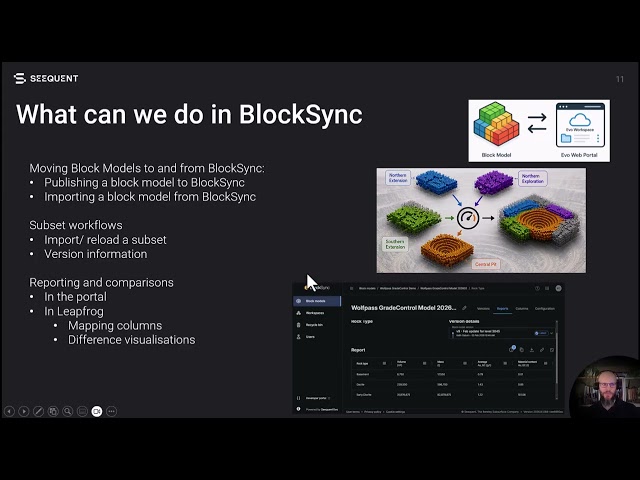Viewport: 640px width, 480px height.
Task: Click the slide title What can we do in BlockSync
Action: point(189,114)
